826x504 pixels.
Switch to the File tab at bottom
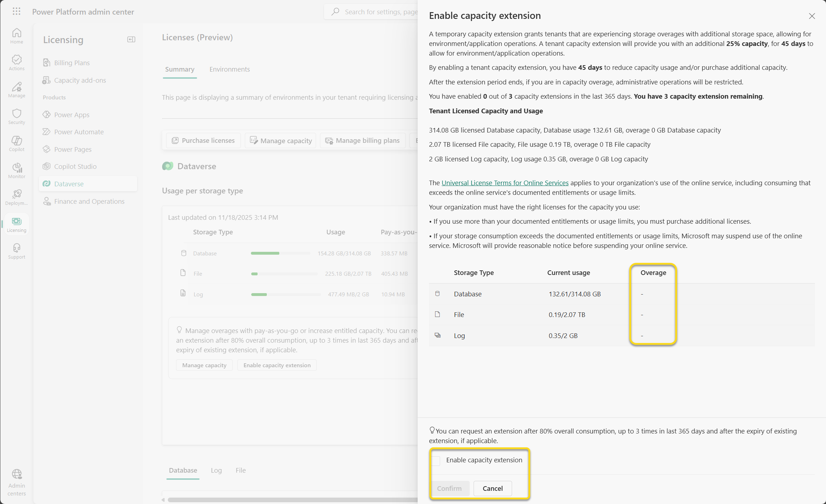[x=241, y=471]
